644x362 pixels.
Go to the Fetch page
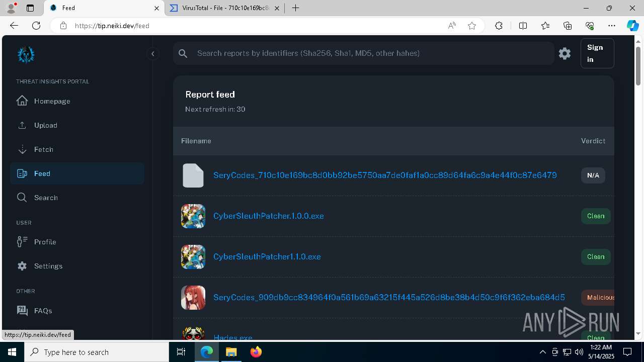[77, 149]
